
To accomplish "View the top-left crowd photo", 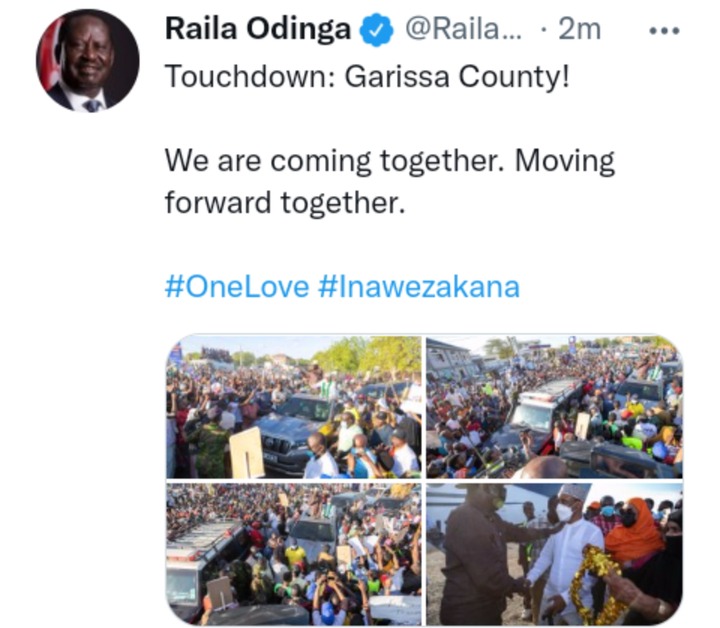I will pyautogui.click(x=293, y=406).
